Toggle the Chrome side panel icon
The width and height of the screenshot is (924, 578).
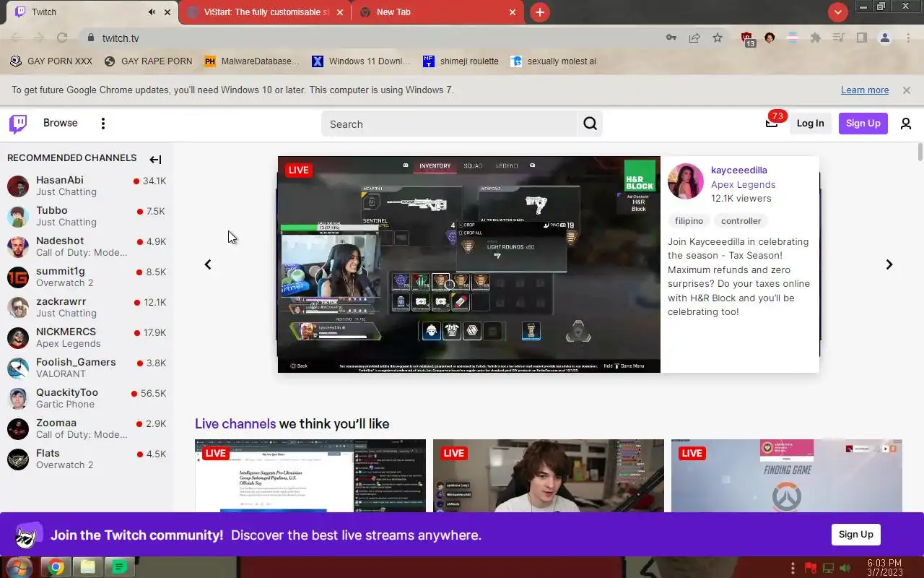point(861,38)
